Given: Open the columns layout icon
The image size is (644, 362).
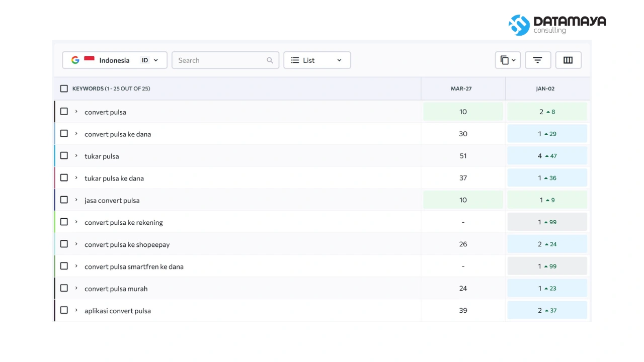Looking at the screenshot, I should (x=568, y=60).
